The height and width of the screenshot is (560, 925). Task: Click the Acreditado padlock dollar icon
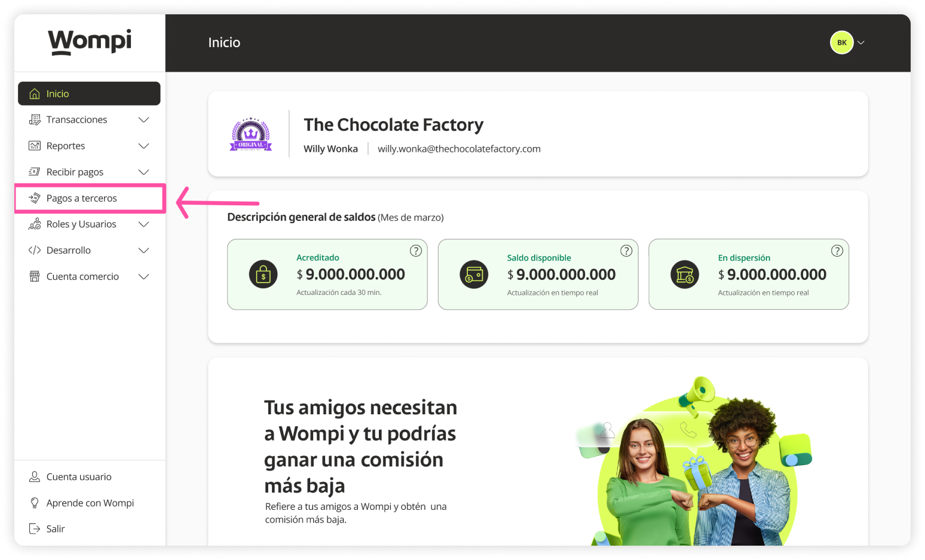[263, 274]
